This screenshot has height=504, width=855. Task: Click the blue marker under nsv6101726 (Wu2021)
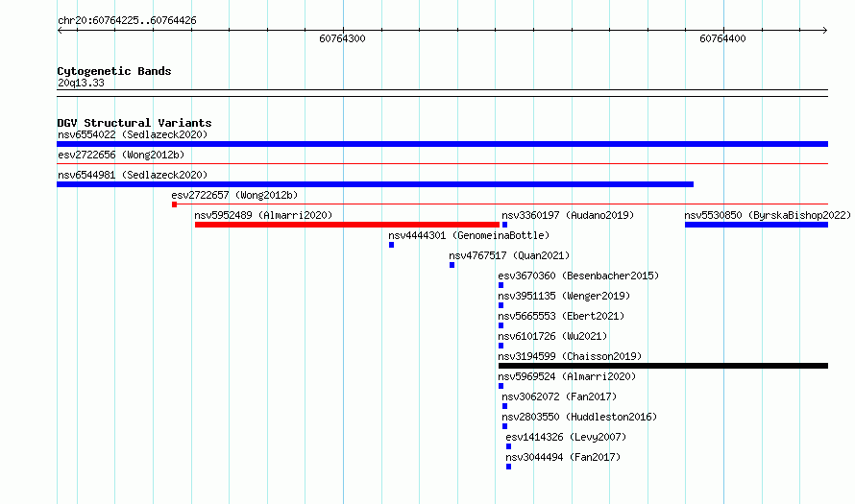click(501, 346)
